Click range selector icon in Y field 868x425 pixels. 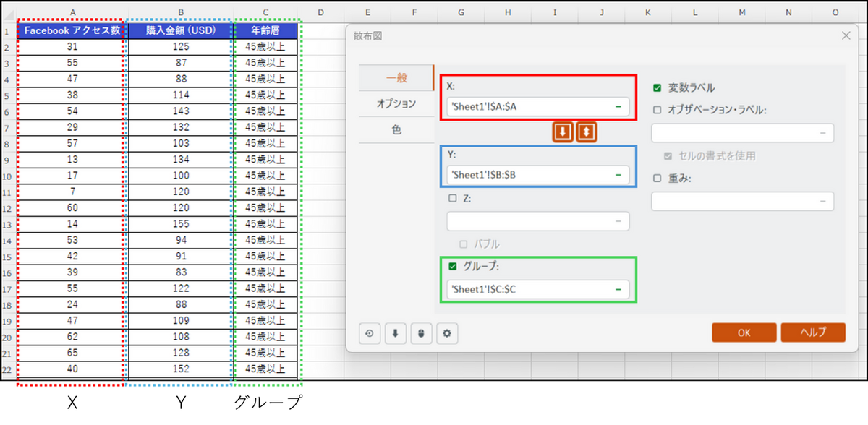618,175
